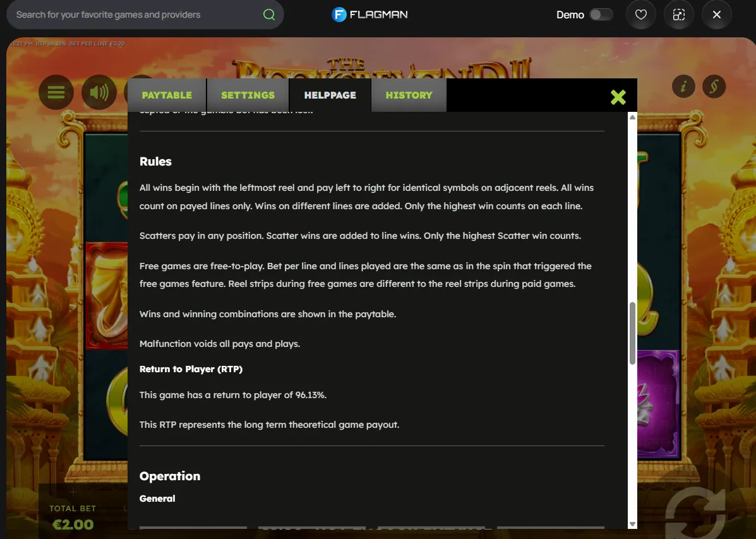Click the gold S-shaped icon

pyautogui.click(x=714, y=87)
